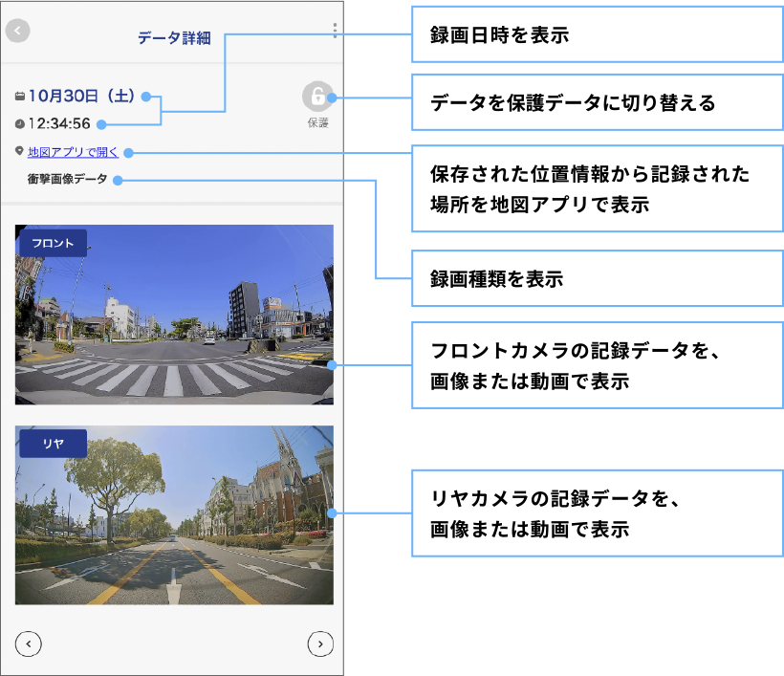Screen dimensions: 784x676
Task: Click the 衝撃画像データ label
Action: pos(68,179)
